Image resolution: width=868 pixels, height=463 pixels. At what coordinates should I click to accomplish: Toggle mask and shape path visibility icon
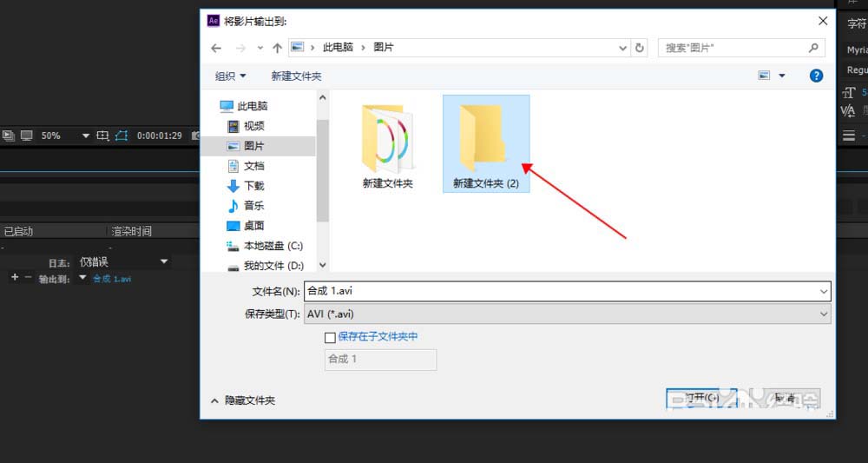point(122,136)
